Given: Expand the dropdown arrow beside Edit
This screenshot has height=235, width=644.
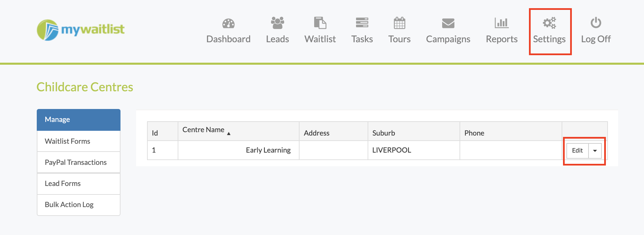Looking at the screenshot, I should [x=595, y=151].
